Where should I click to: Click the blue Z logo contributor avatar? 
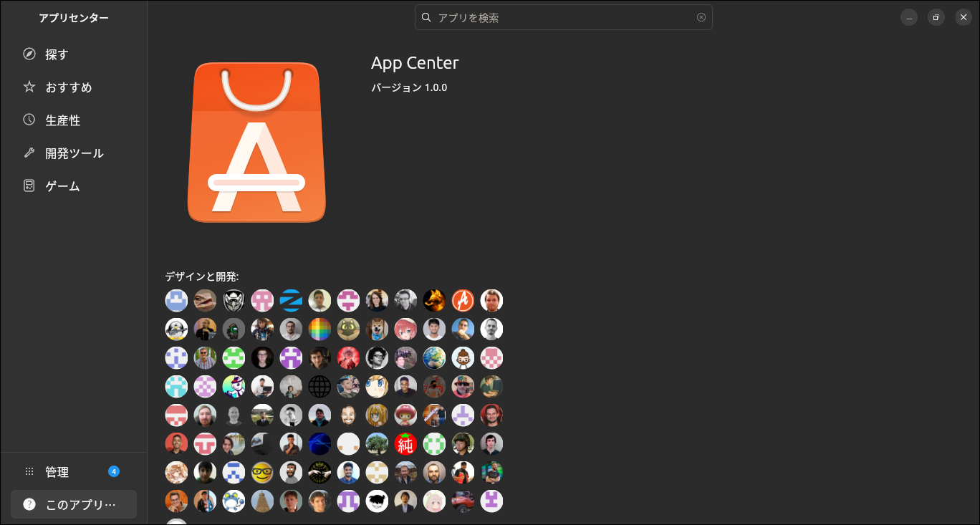(x=291, y=301)
